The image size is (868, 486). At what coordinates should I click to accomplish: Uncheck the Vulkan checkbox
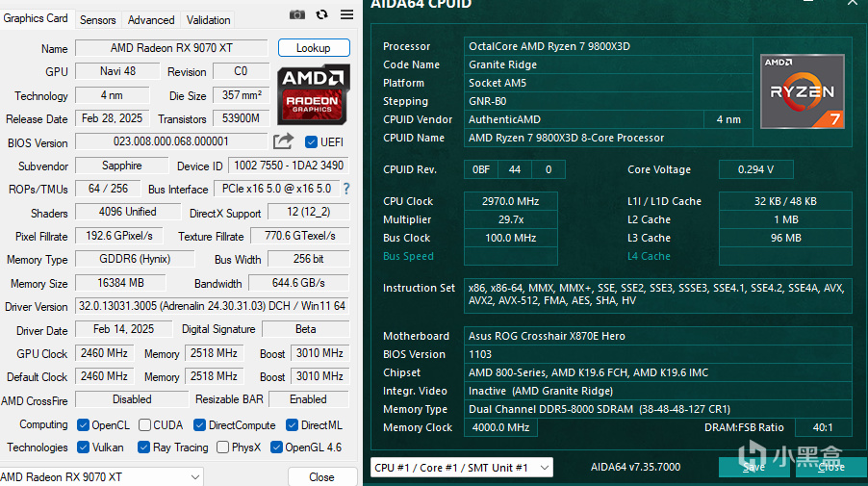coord(84,448)
